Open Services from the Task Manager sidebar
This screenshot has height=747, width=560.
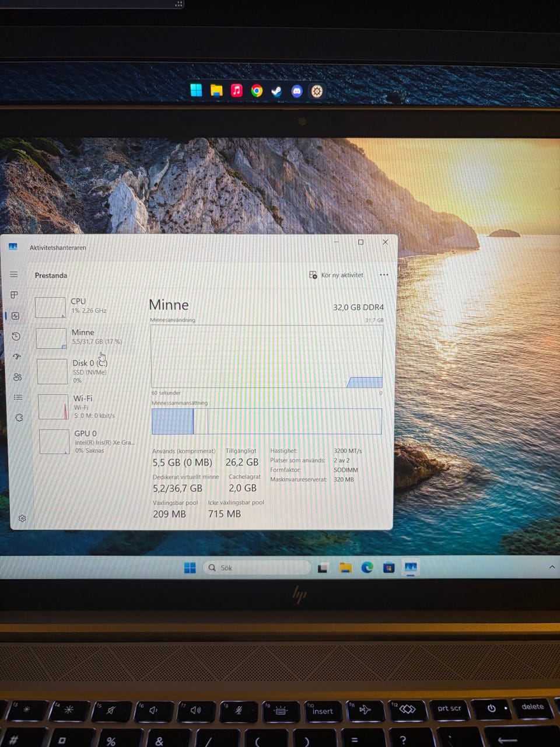(19, 418)
